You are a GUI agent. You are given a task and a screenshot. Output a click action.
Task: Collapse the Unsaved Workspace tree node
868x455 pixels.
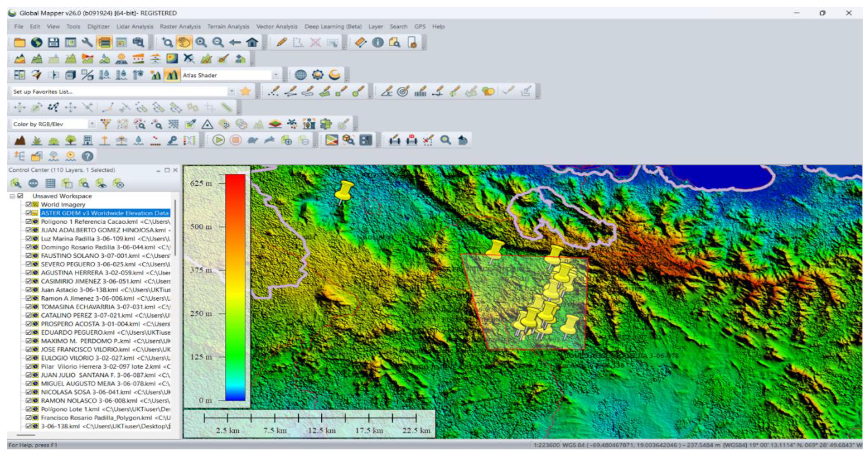click(12, 196)
